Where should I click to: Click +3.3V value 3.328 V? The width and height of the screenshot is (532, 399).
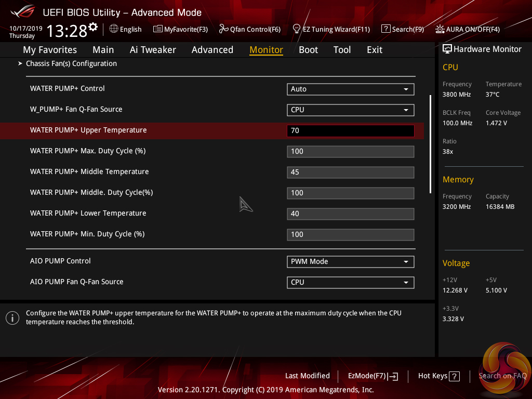click(453, 319)
